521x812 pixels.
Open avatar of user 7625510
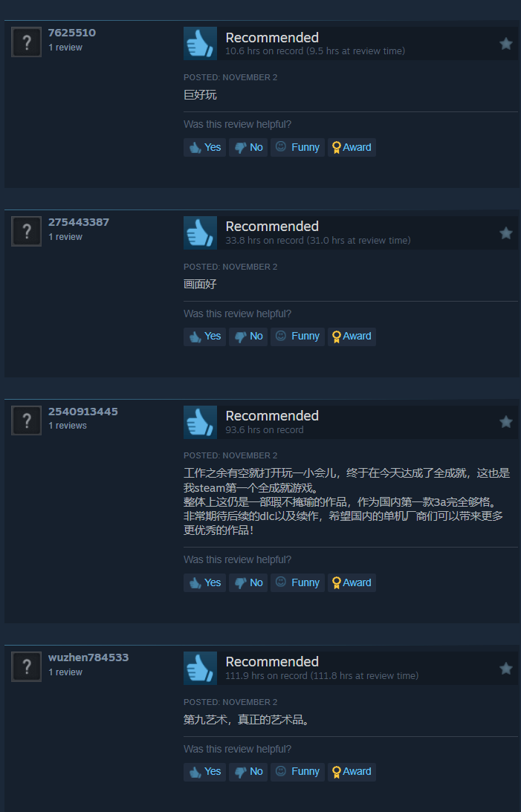click(x=27, y=42)
